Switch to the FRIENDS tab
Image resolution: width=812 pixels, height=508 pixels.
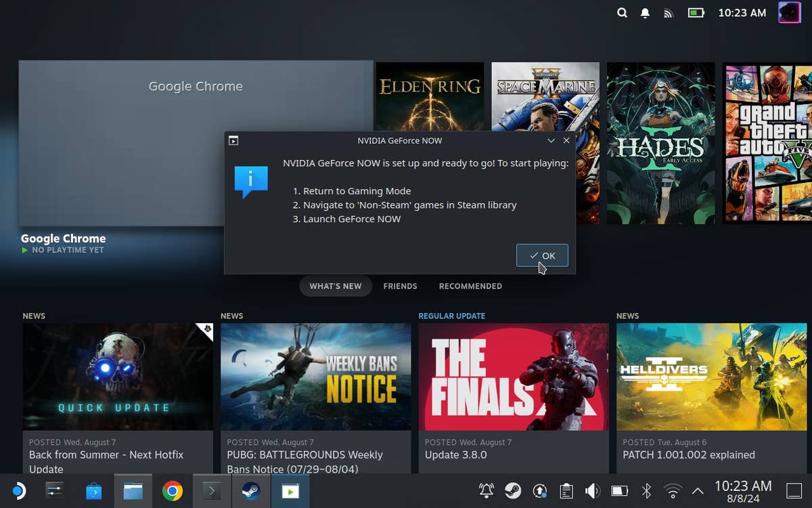400,286
